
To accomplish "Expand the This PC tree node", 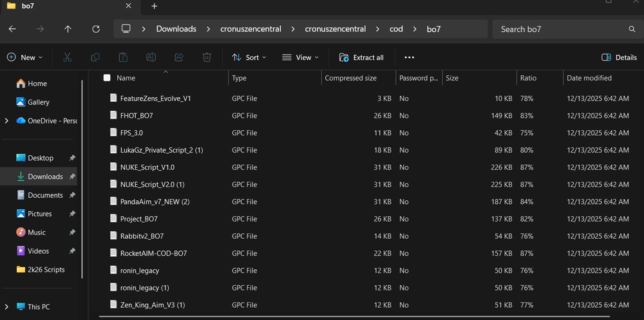I will (x=6, y=306).
